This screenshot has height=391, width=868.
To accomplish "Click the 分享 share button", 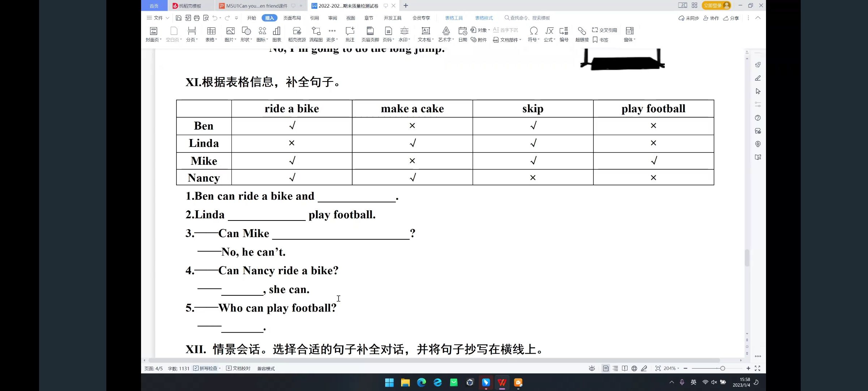I will point(731,18).
